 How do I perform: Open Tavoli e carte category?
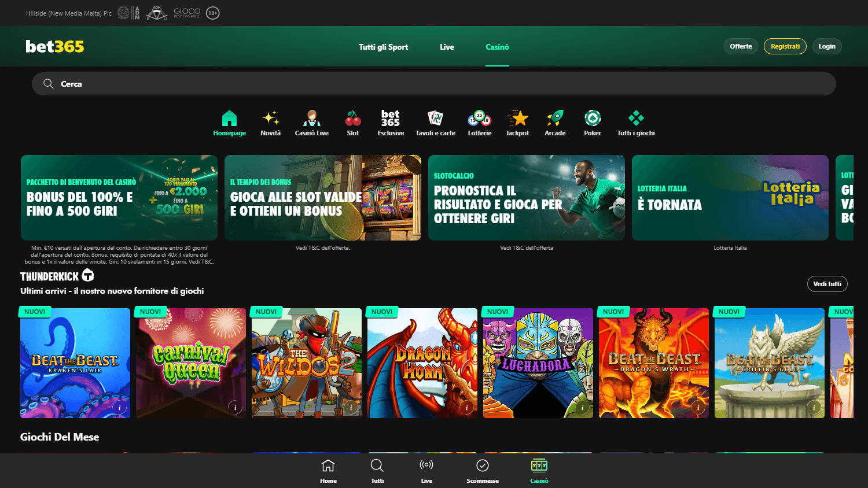[435, 123]
